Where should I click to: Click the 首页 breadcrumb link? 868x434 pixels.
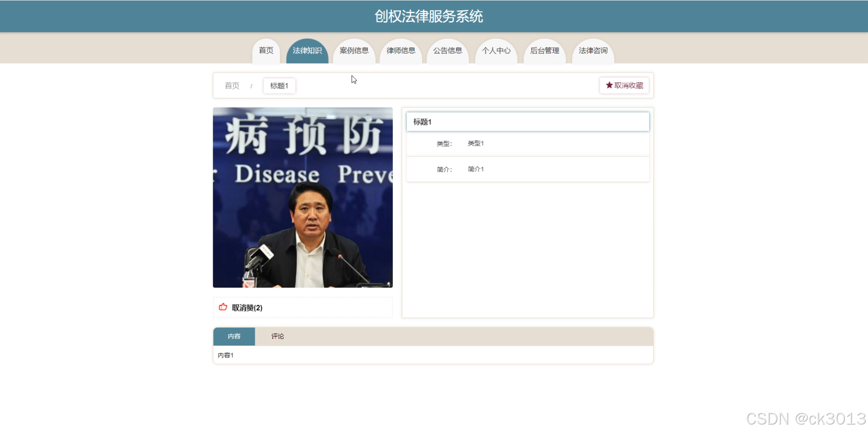click(232, 86)
